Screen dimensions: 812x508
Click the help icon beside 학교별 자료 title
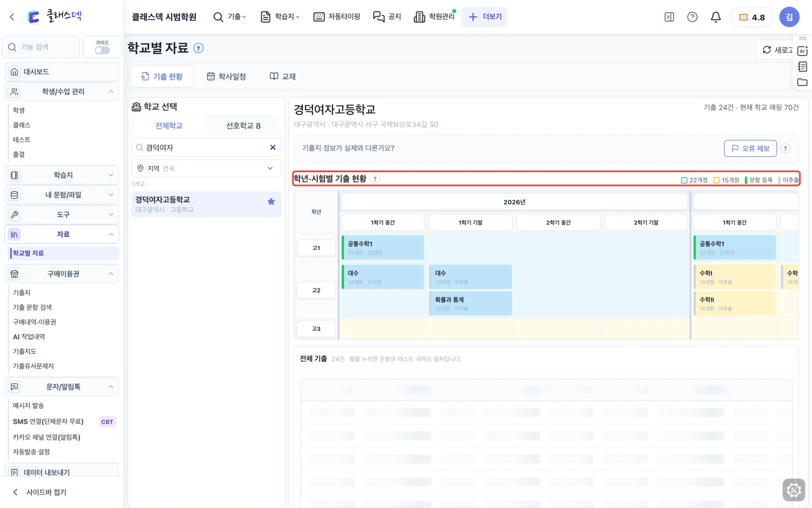coord(199,48)
